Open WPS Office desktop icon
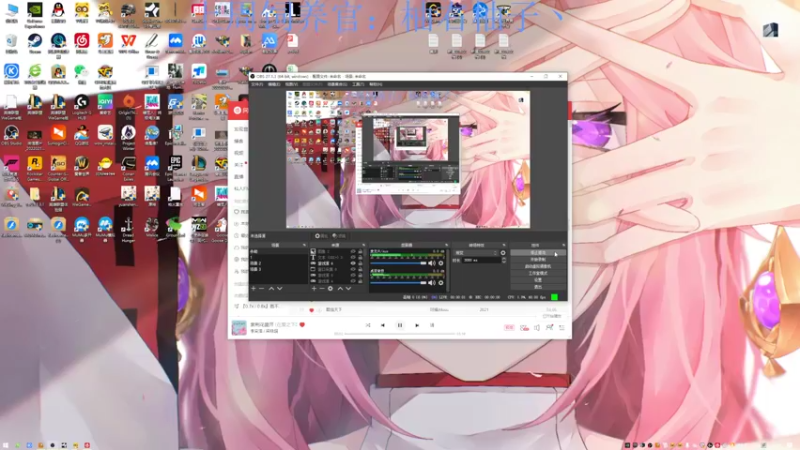 [x=129, y=43]
